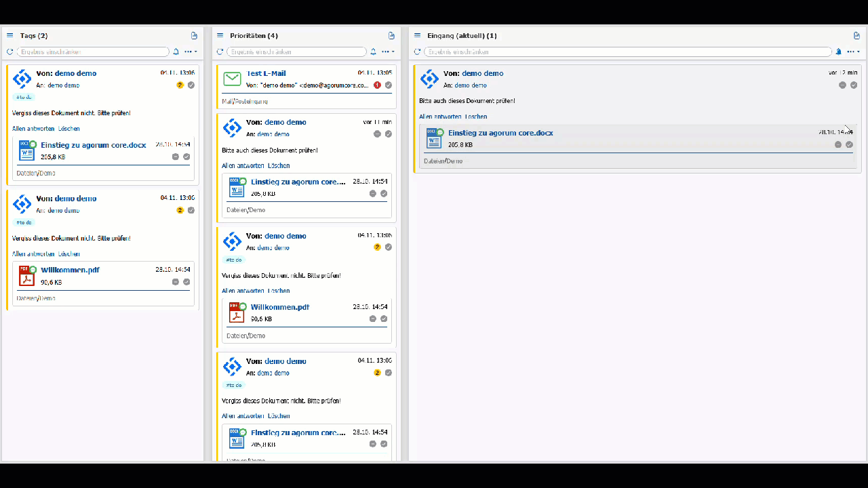Expand the three-dots dropdown in the Prioritäten column
Viewport: 868px width, 488px height.
pos(387,52)
